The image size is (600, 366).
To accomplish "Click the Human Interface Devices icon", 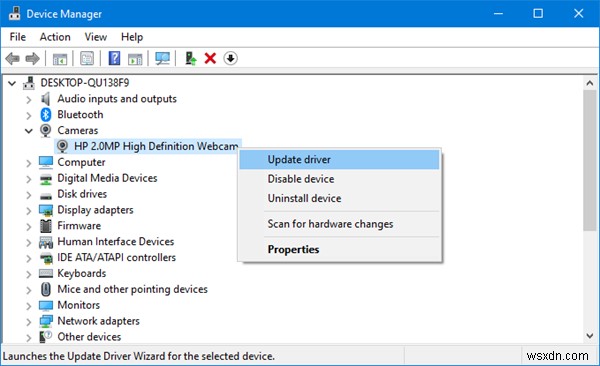I will (x=46, y=242).
